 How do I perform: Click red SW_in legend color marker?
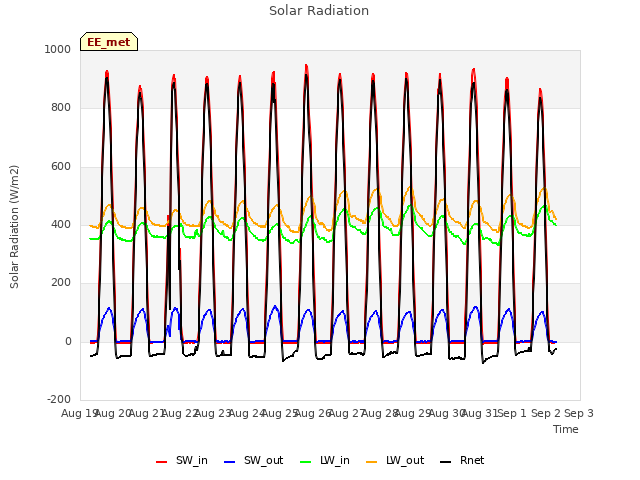coord(162,462)
